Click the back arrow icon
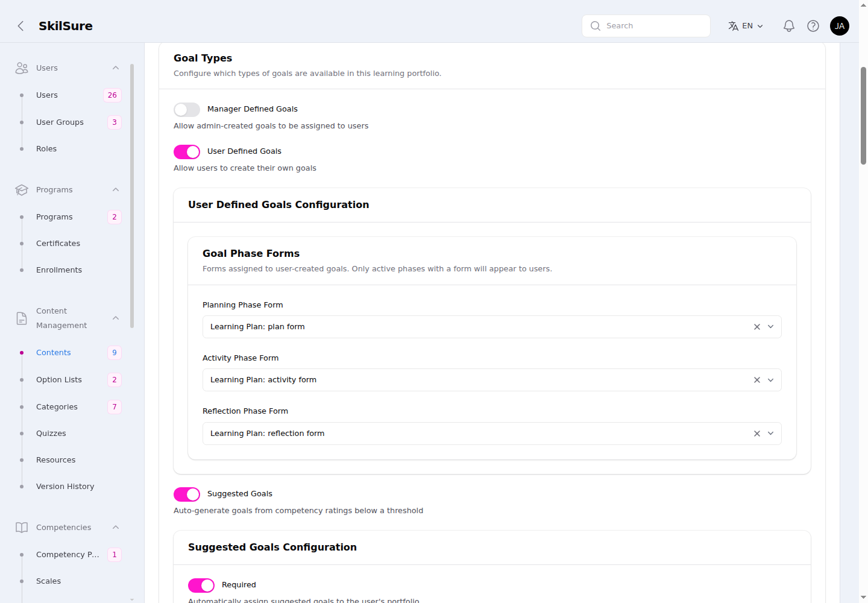 tap(20, 26)
